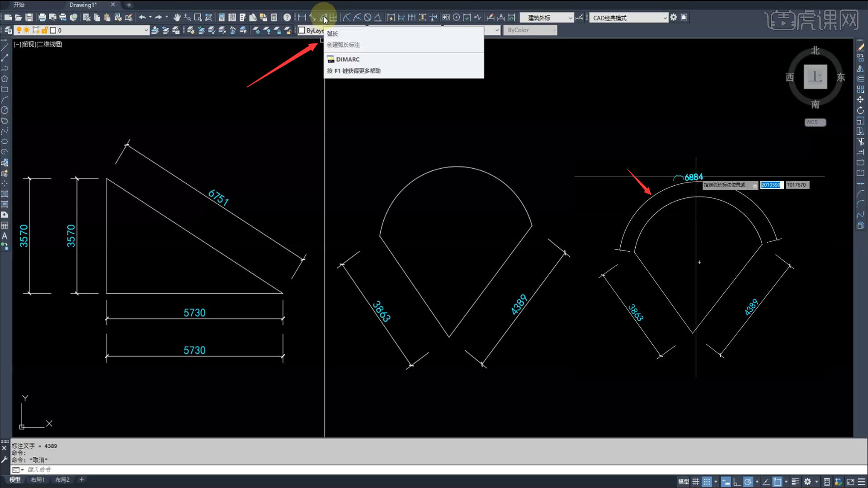The image size is (868, 488).
Task: Open the ByLayer color control
Action: click(x=311, y=30)
